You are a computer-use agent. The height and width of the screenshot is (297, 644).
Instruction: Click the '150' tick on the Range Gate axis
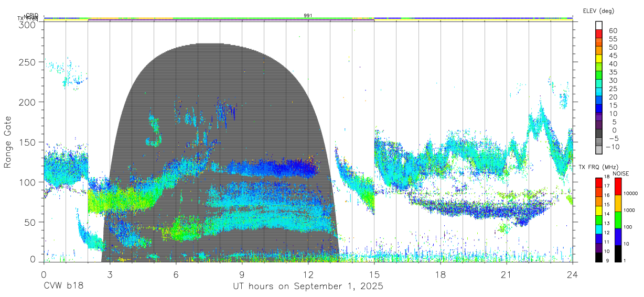coord(26,142)
